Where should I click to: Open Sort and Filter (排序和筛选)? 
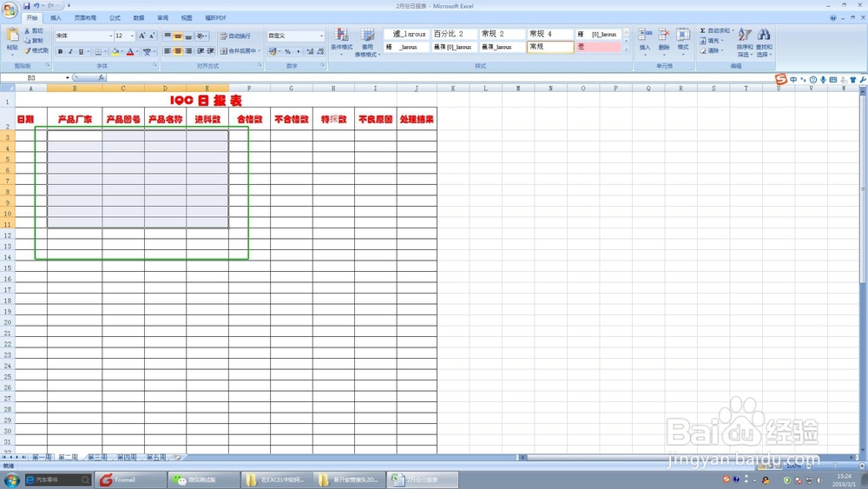click(745, 42)
